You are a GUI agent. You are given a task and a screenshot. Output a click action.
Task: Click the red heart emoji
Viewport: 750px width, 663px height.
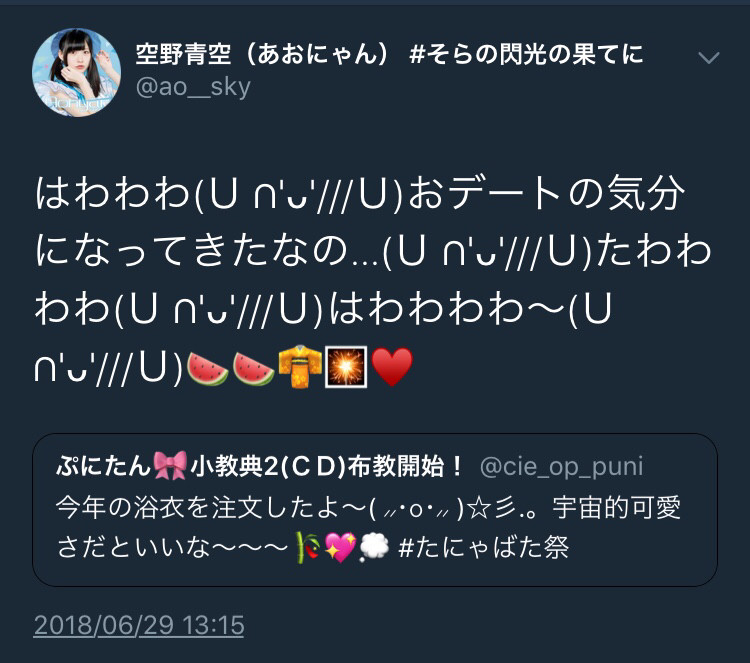pyautogui.click(x=392, y=367)
